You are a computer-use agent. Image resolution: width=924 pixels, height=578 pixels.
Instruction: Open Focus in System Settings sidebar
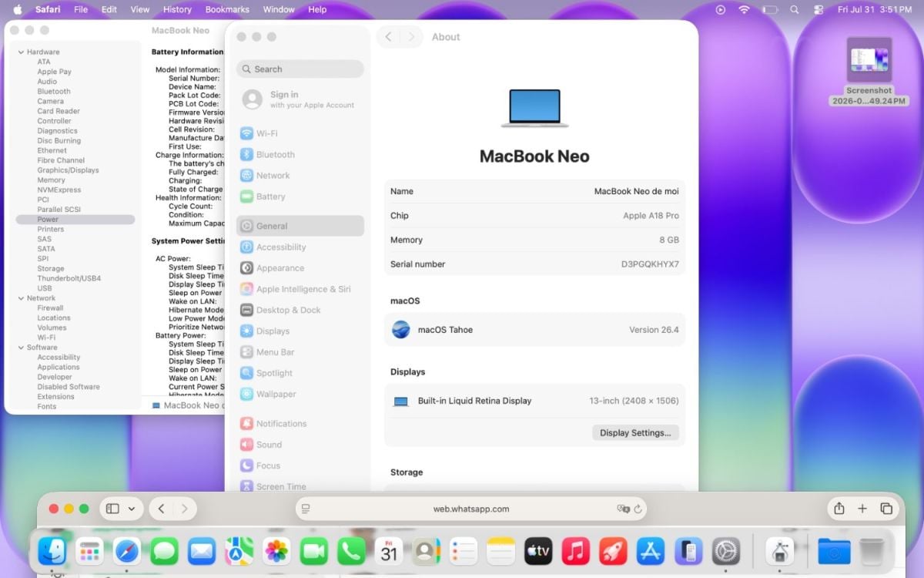(x=300, y=465)
